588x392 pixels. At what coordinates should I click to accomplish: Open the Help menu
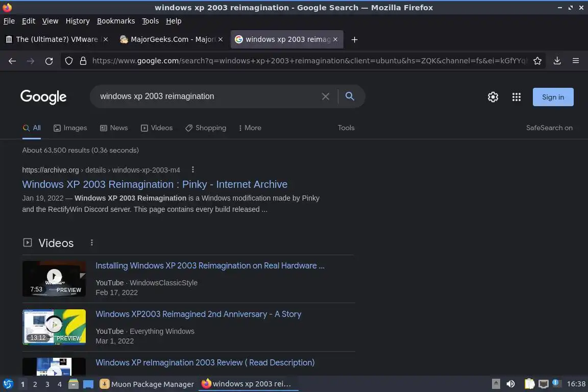(x=174, y=21)
